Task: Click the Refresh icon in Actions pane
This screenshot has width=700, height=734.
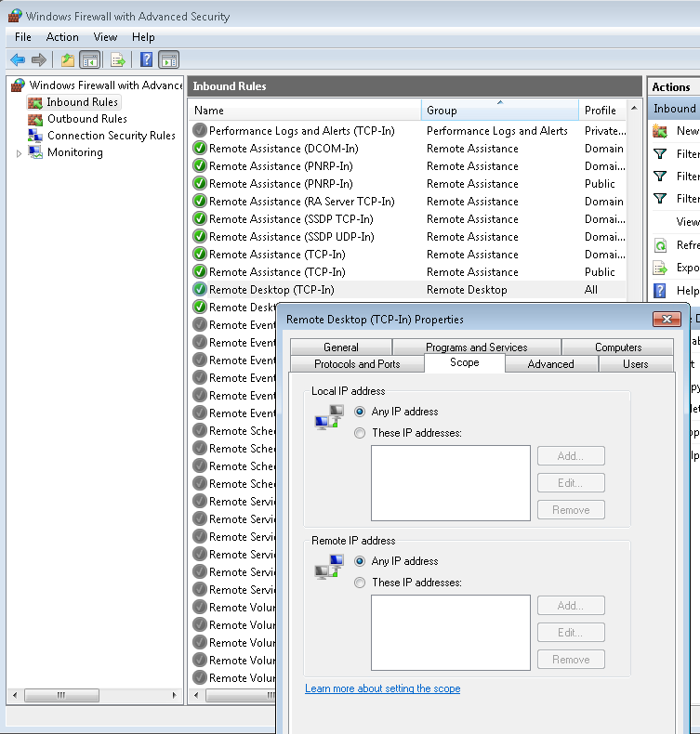Action: [660, 245]
